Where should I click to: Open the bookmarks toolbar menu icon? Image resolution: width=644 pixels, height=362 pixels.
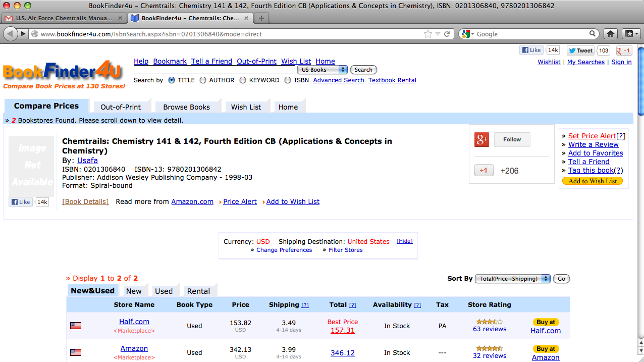tap(631, 34)
